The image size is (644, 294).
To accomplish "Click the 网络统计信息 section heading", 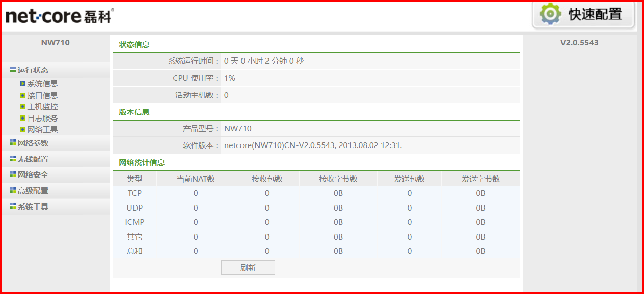I will pos(142,163).
